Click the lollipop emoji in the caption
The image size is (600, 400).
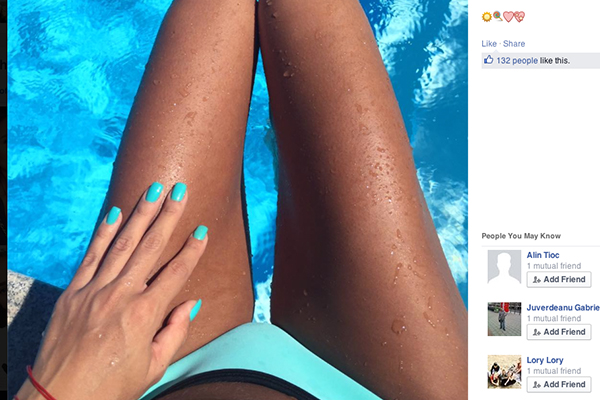click(x=497, y=16)
